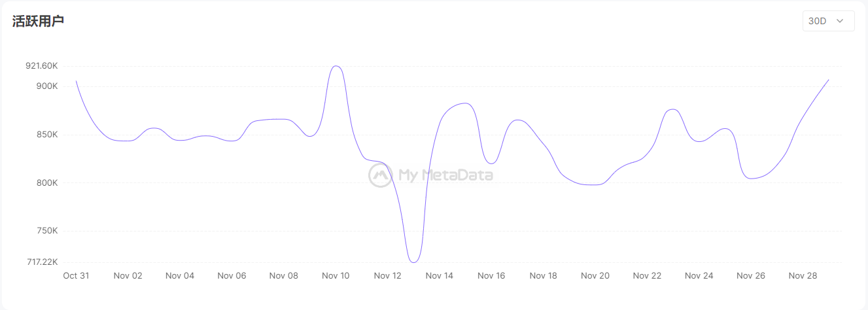Click the chevron arrow beside 30D

pyautogui.click(x=841, y=21)
